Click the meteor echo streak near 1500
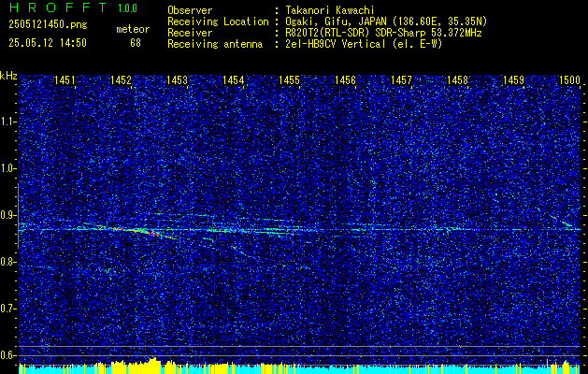588x374 pixels. (x=562, y=221)
